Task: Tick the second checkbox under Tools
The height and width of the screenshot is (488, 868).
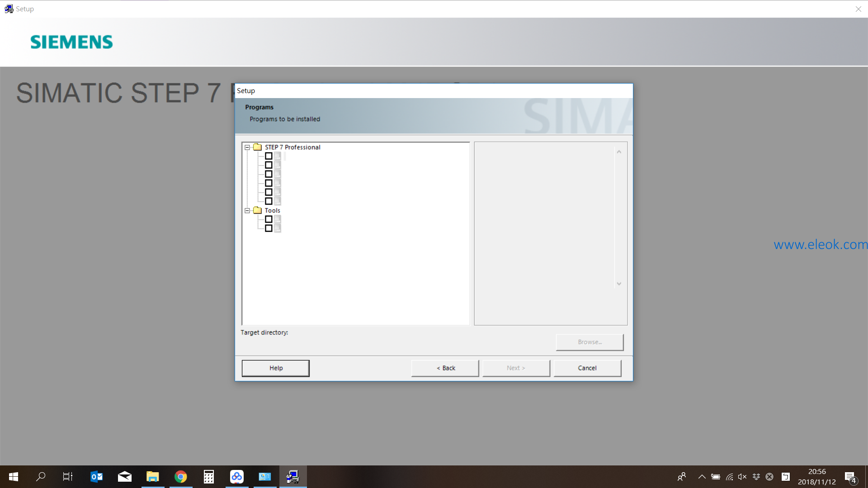Action: tap(269, 228)
